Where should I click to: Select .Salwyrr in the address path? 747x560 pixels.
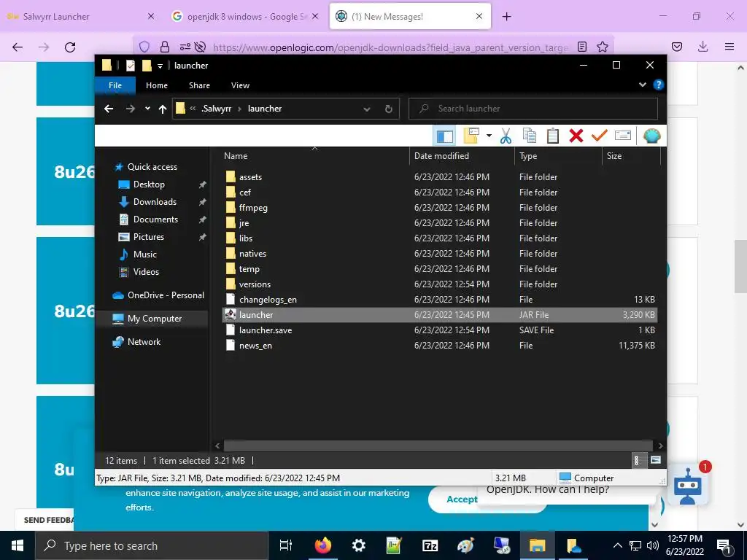(x=216, y=109)
